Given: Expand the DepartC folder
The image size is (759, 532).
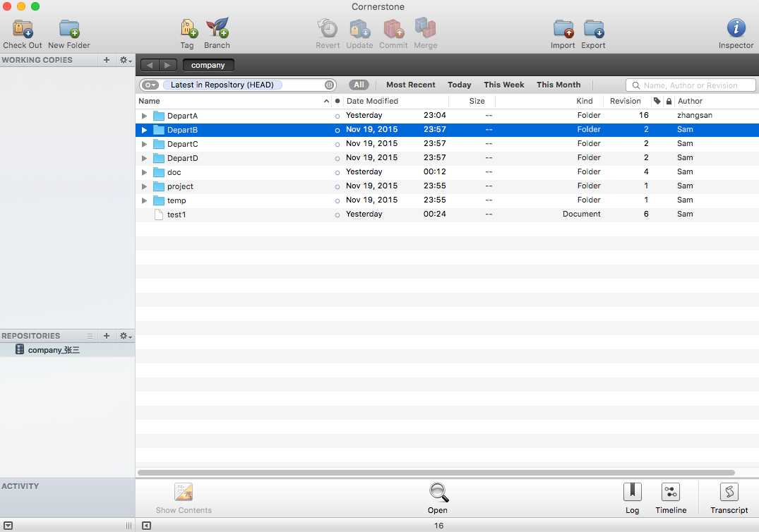Looking at the screenshot, I should [x=144, y=144].
